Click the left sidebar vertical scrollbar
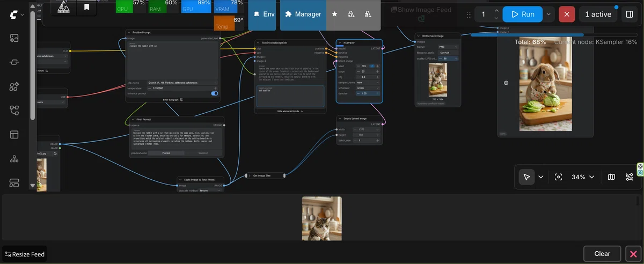644x264 pixels. (x=33, y=64)
